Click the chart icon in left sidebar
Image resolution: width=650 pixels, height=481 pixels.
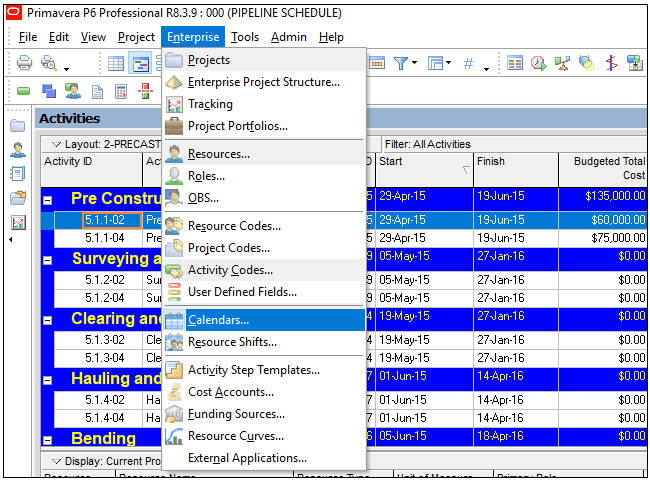click(x=18, y=223)
